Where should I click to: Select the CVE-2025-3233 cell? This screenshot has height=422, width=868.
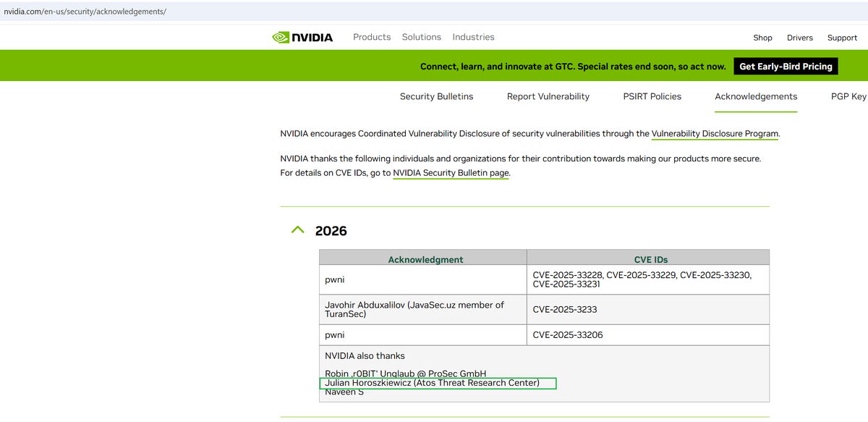click(648, 309)
